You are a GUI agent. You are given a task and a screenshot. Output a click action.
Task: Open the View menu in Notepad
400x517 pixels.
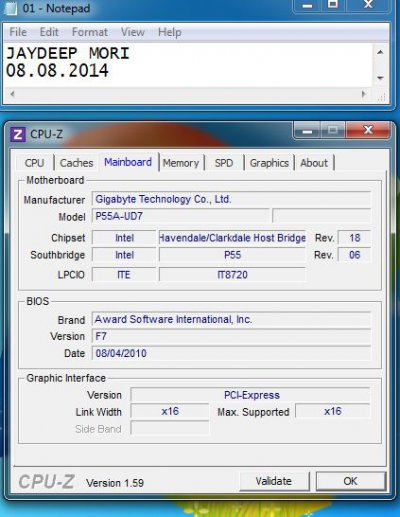pos(133,32)
